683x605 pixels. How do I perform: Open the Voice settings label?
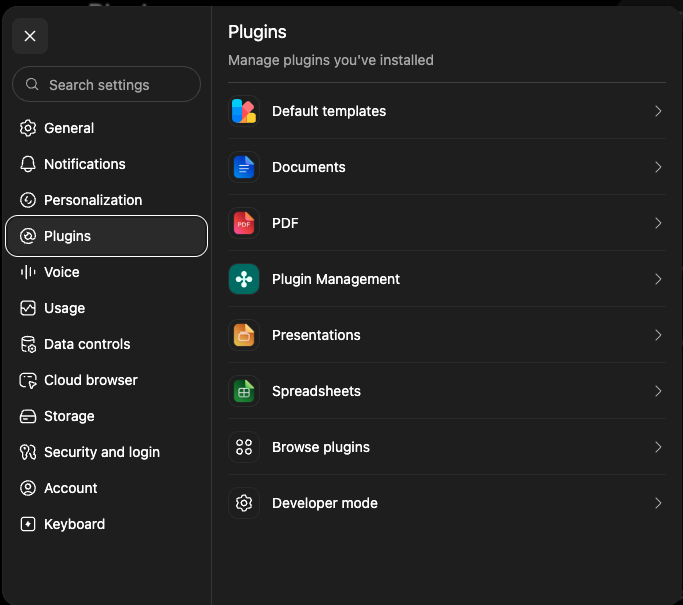pos(62,272)
